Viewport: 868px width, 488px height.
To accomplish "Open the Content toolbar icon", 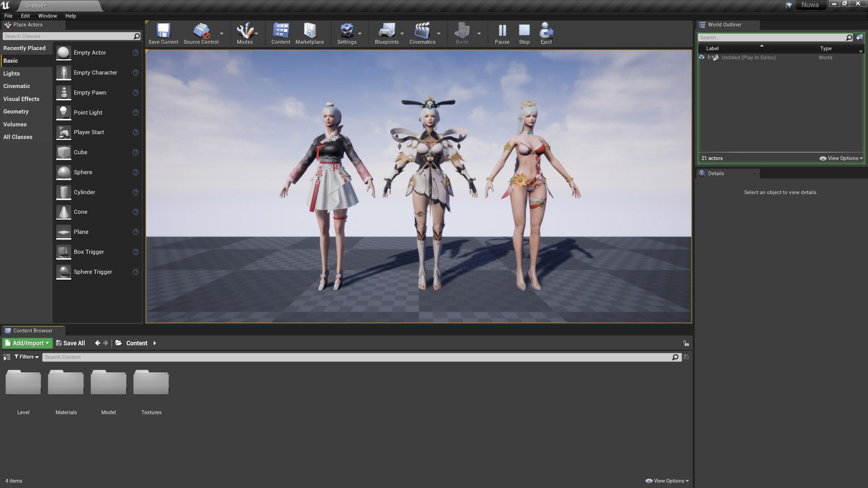I will tap(280, 31).
